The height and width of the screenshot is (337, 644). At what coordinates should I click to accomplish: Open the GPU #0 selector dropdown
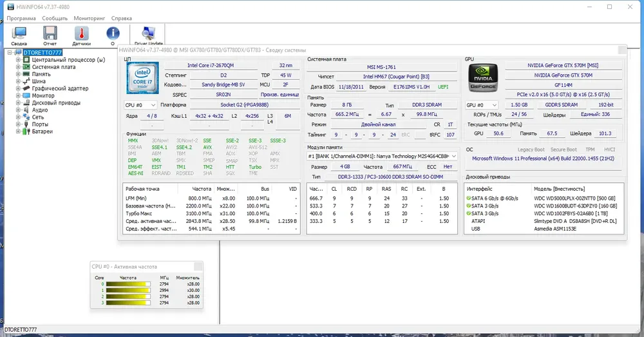click(x=481, y=105)
